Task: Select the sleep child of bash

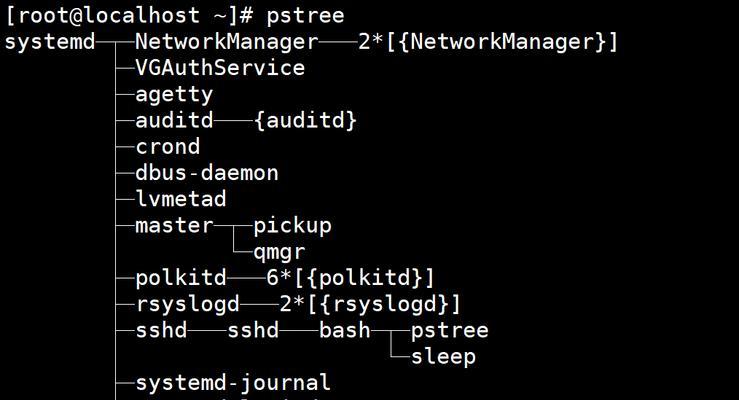Action: [x=443, y=357]
